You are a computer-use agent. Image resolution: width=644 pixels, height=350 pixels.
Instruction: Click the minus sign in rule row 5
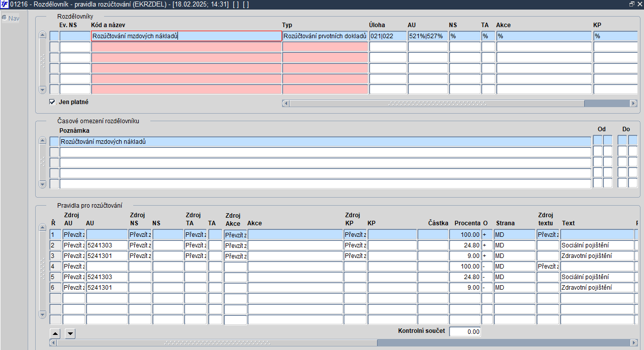tap(487, 277)
